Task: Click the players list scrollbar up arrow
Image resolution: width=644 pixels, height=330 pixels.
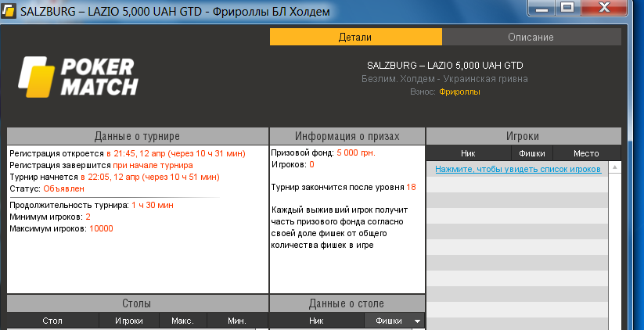Action: [615, 167]
